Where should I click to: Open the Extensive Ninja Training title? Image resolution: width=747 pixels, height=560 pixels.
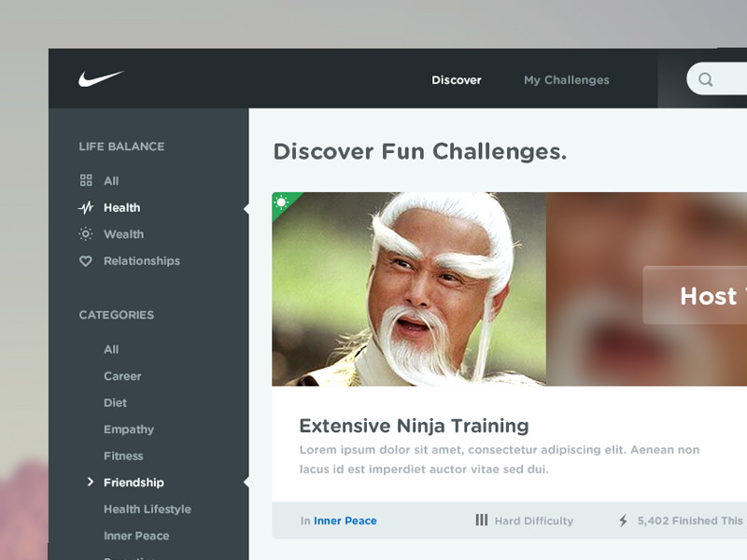click(x=414, y=426)
